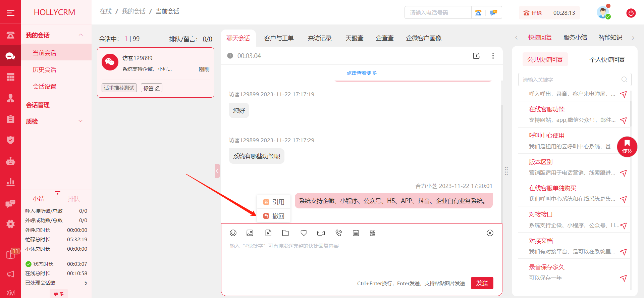This screenshot has width=644, height=298.
Task: Switch to 企微客户画像 tab
Action: [424, 38]
